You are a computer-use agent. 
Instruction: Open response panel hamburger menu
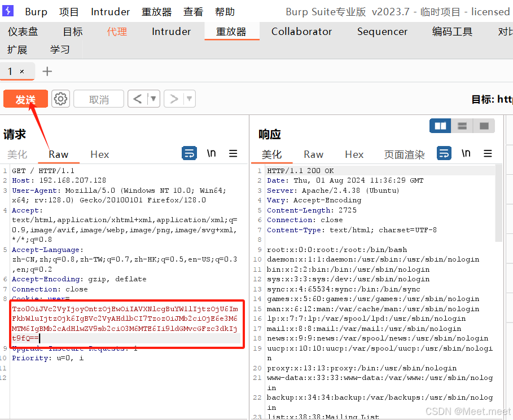[x=488, y=153]
